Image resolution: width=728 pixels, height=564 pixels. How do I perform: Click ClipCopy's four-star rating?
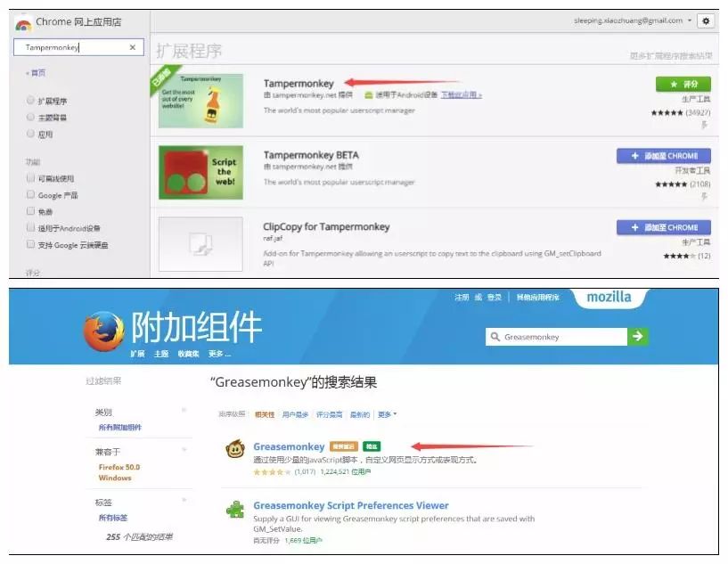point(679,256)
